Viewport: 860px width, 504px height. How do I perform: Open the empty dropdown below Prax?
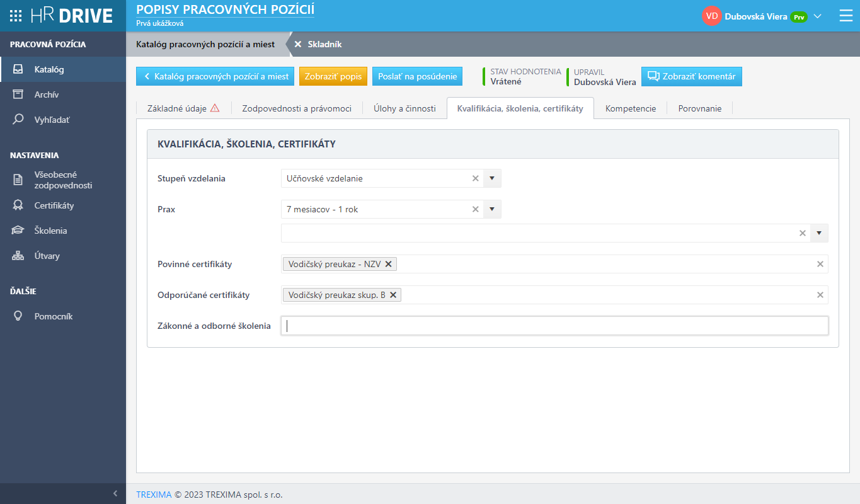tap(819, 233)
